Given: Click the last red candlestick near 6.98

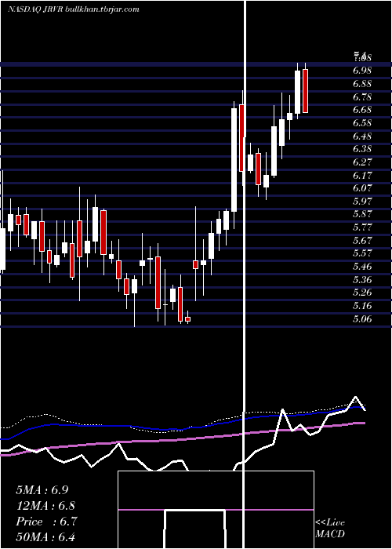Looking at the screenshot, I should pyautogui.click(x=305, y=91).
